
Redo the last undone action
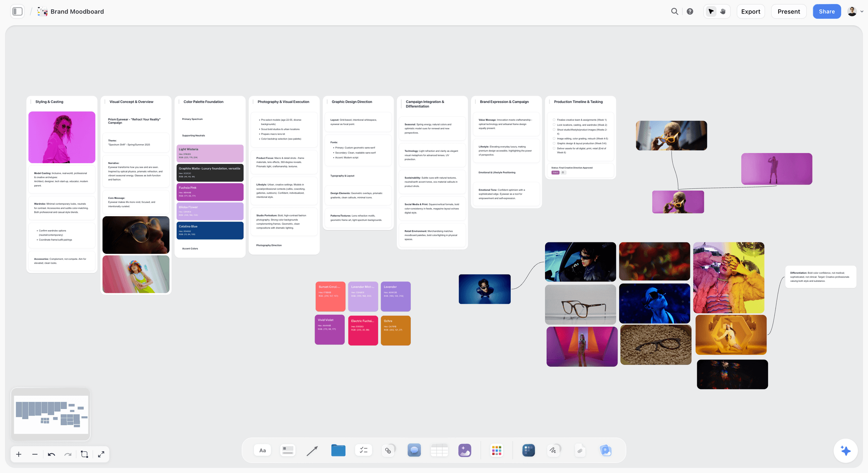[68, 454]
